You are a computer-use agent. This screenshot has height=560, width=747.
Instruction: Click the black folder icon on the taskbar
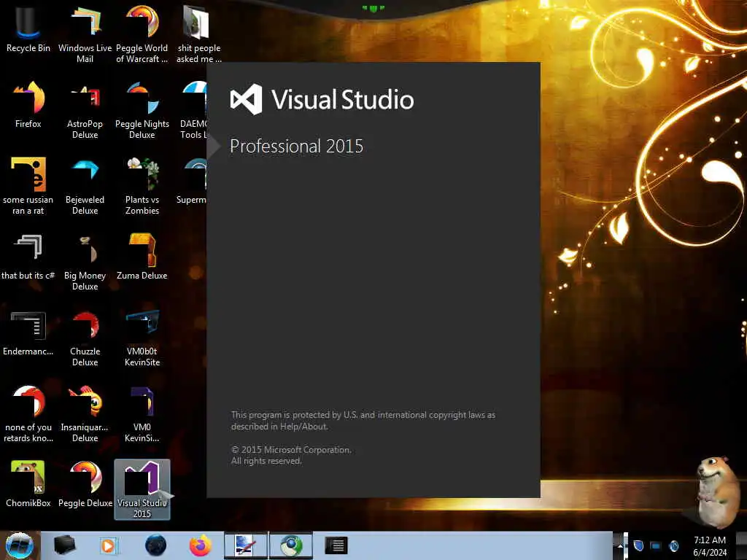[65, 545]
